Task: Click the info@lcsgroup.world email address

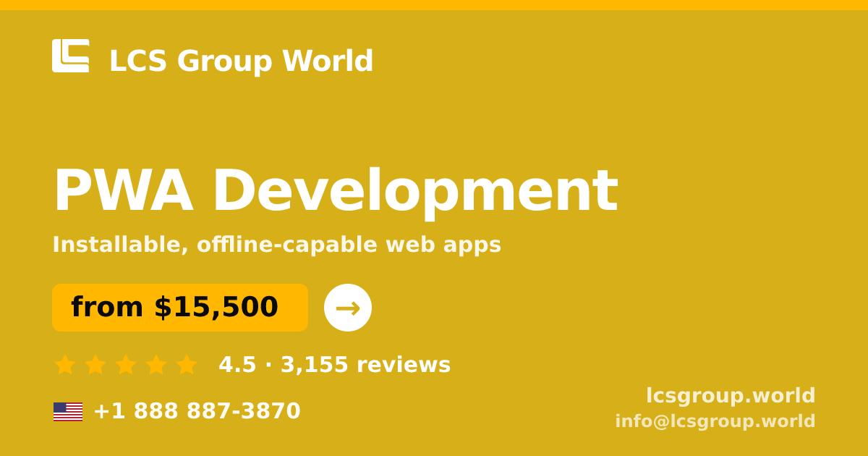Action: coord(715,421)
